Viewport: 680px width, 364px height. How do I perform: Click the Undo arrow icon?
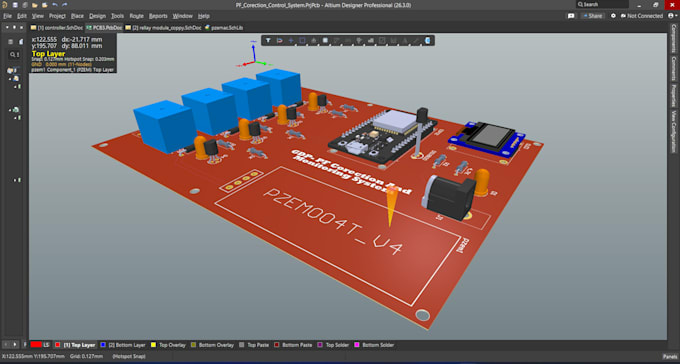coord(55,5)
